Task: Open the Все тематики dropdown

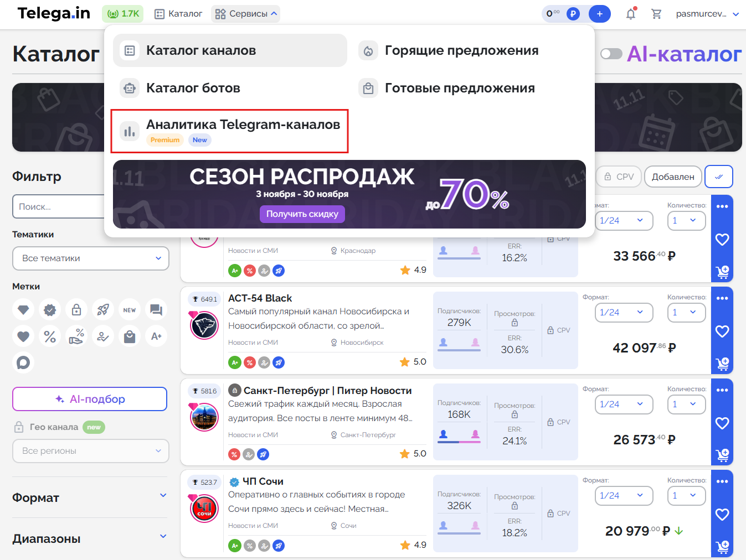Action: [91, 258]
